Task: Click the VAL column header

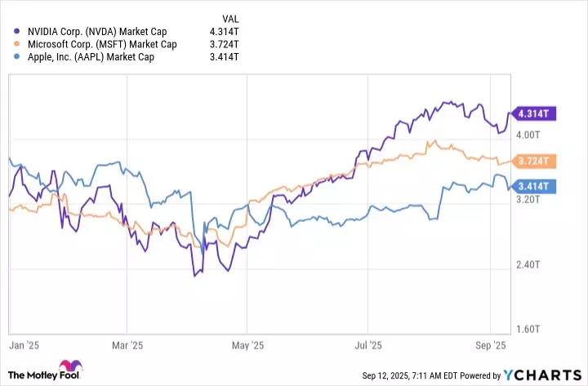Action: point(231,19)
